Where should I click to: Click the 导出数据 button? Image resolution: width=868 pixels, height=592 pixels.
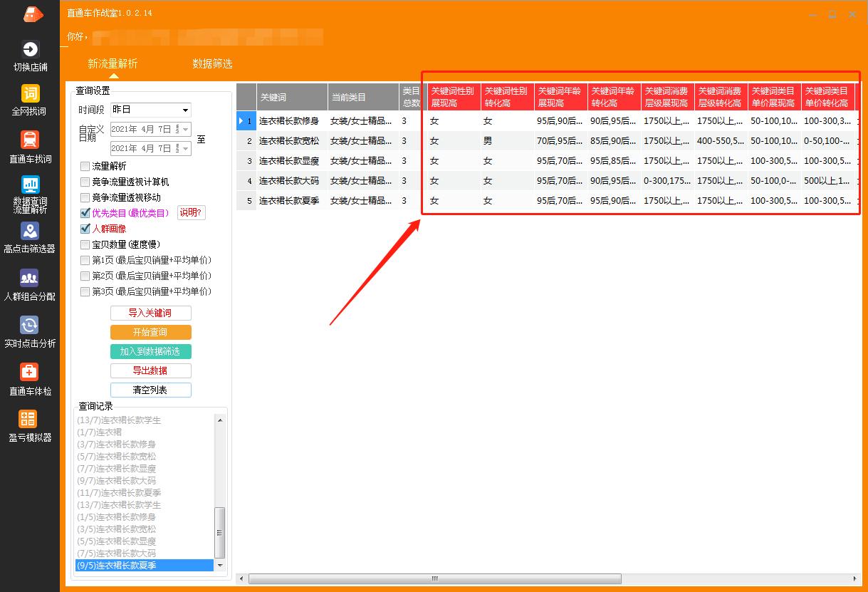coord(151,370)
